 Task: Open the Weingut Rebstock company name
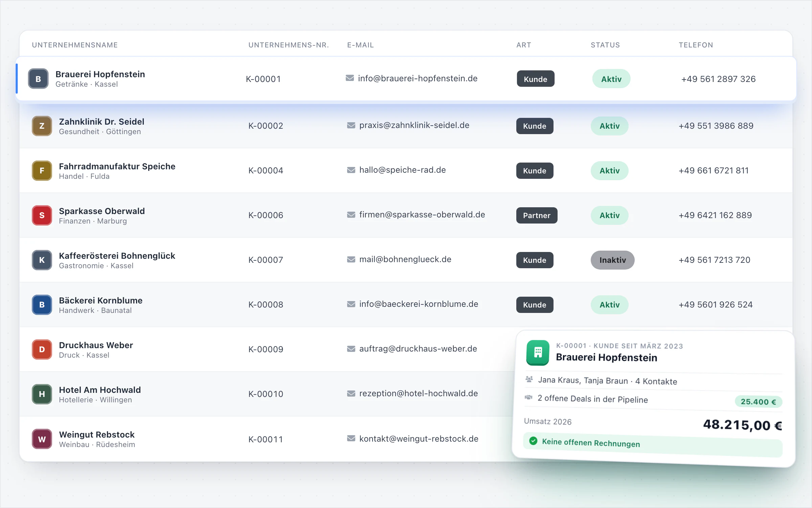tap(97, 435)
